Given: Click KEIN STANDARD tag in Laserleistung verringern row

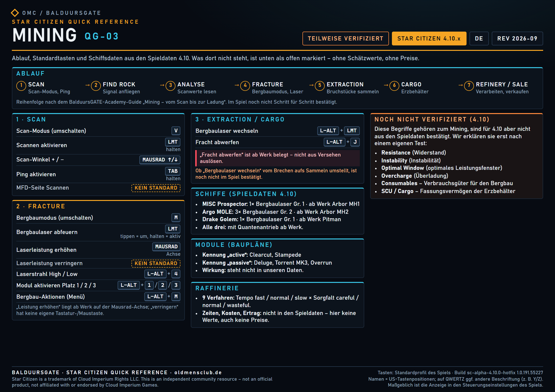Looking at the screenshot, I should [x=156, y=263].
